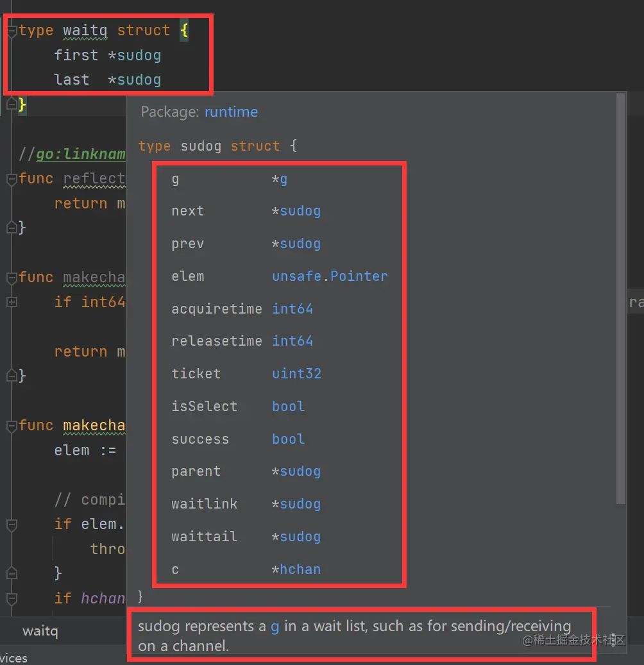This screenshot has height=665, width=644.
Task: Click the fold marker at waitq's closing yellow brace
Action: (x=12, y=104)
